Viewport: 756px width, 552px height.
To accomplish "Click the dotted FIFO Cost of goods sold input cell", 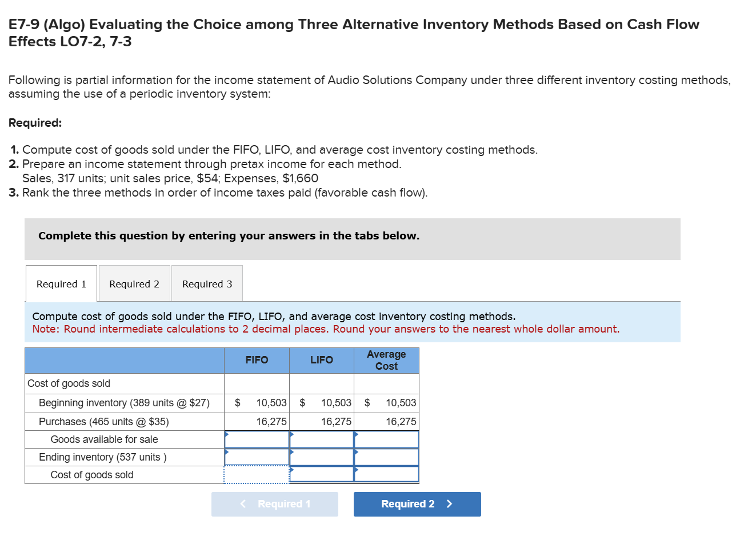I will [x=257, y=473].
